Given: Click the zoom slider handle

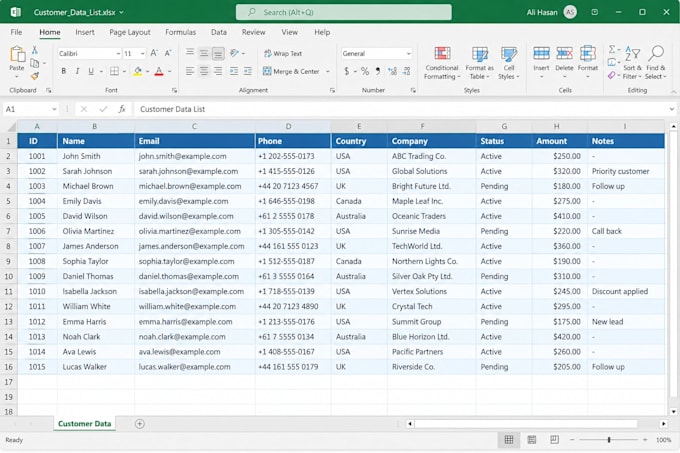Looking at the screenshot, I should coord(609,440).
